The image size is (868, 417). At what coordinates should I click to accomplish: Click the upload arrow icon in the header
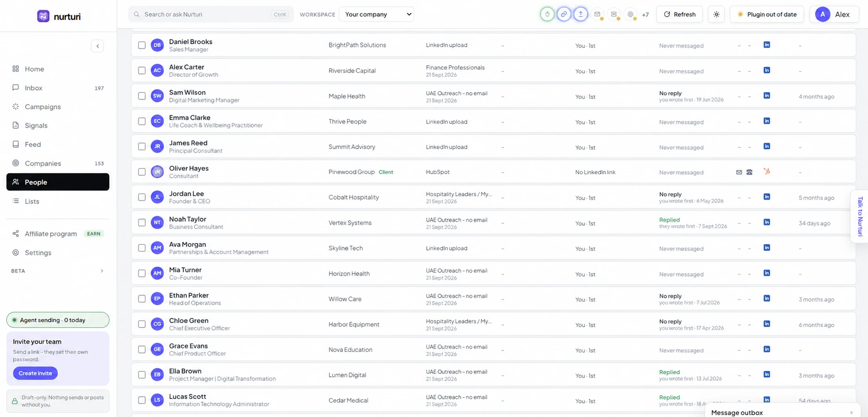(581, 14)
